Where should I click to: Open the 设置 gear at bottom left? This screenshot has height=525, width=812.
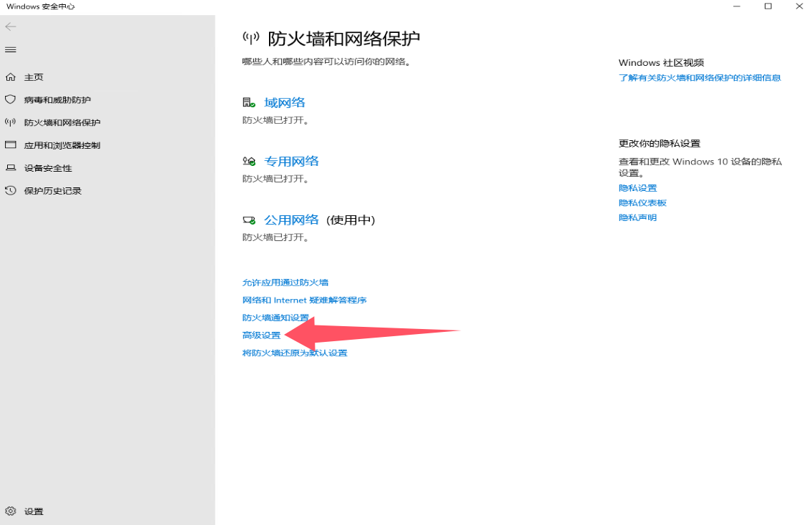[10, 511]
